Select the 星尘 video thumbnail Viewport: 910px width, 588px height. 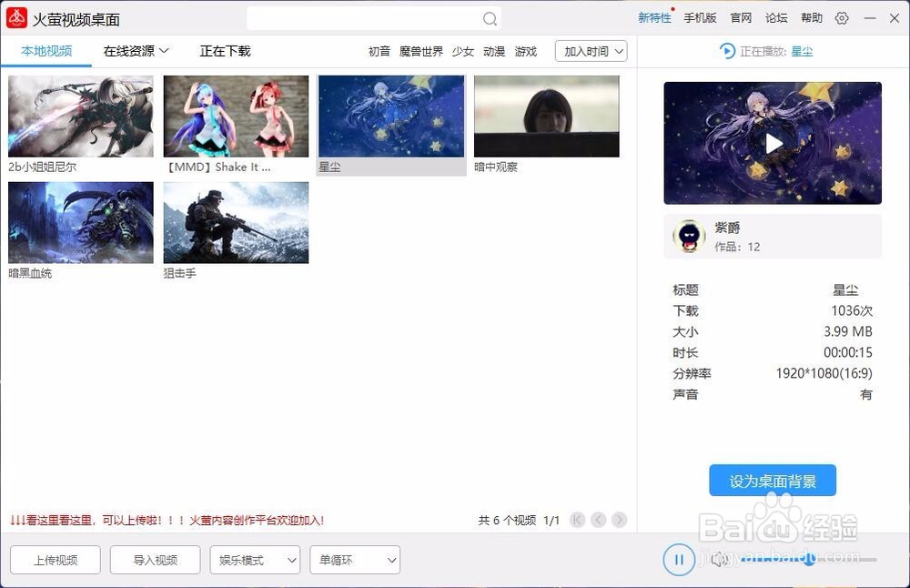point(391,117)
